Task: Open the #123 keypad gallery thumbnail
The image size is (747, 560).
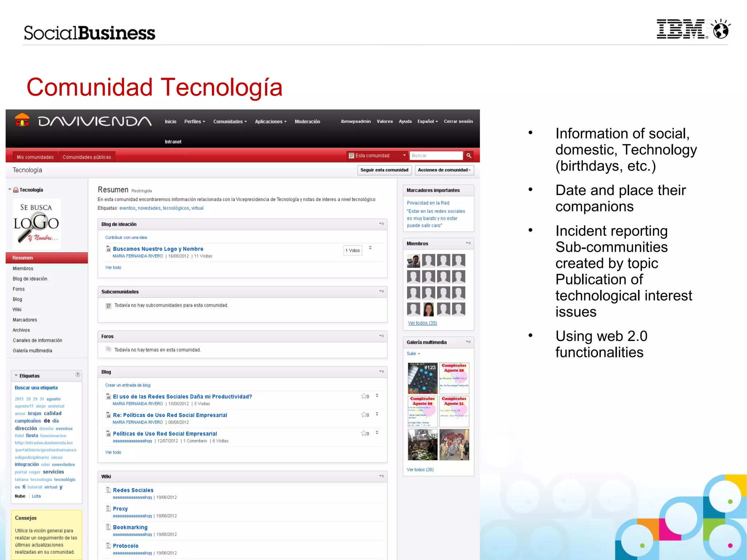Action: pyautogui.click(x=423, y=378)
